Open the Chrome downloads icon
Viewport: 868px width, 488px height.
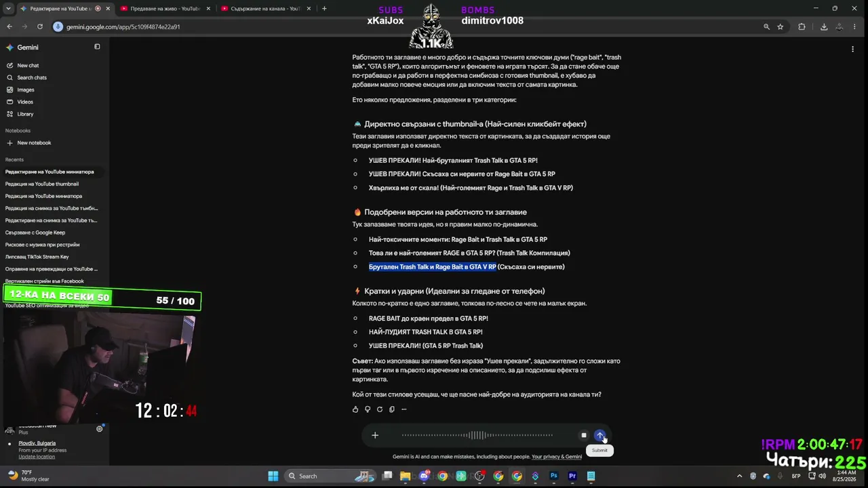[824, 26]
